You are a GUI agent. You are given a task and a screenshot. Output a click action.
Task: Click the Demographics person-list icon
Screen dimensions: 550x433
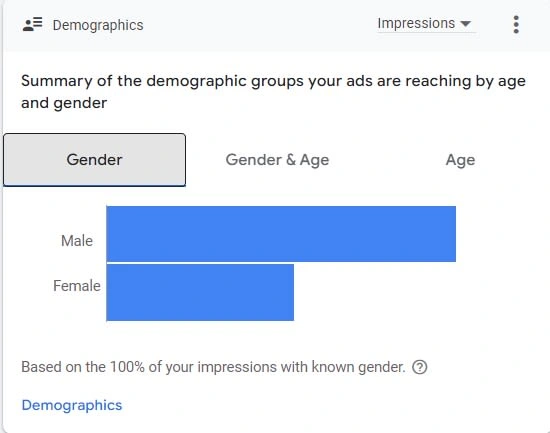click(x=32, y=25)
